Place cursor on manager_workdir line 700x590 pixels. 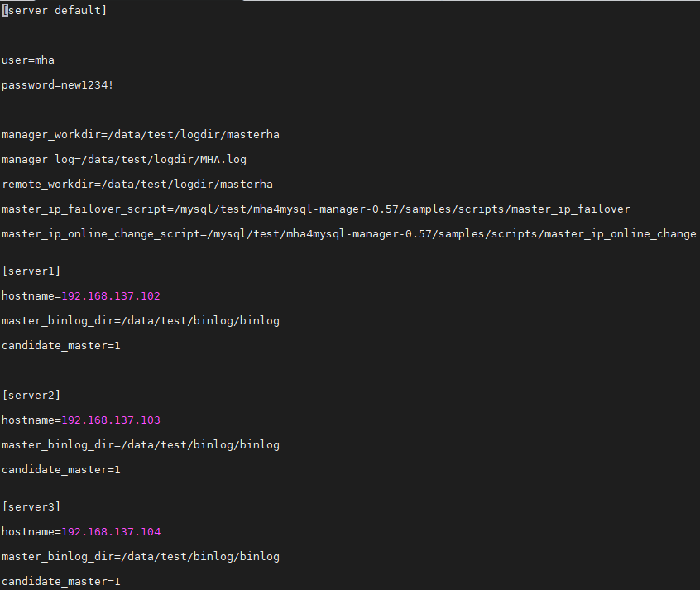click(140, 134)
